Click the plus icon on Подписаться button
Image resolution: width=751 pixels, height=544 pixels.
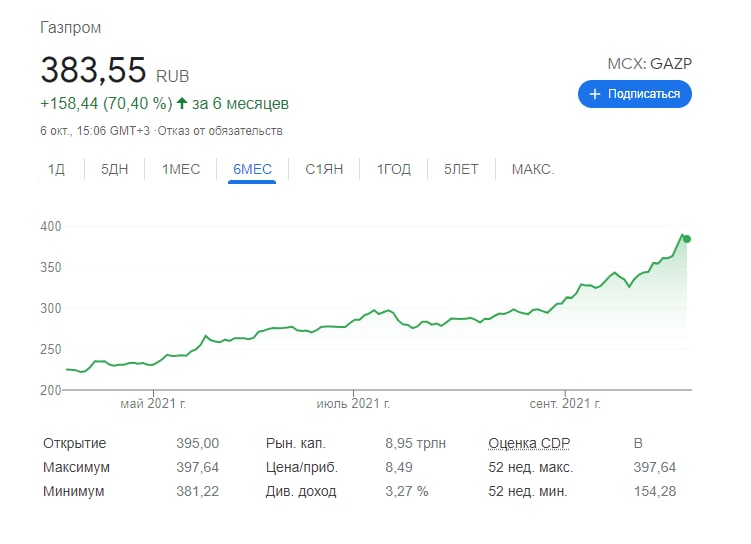pyautogui.click(x=594, y=94)
